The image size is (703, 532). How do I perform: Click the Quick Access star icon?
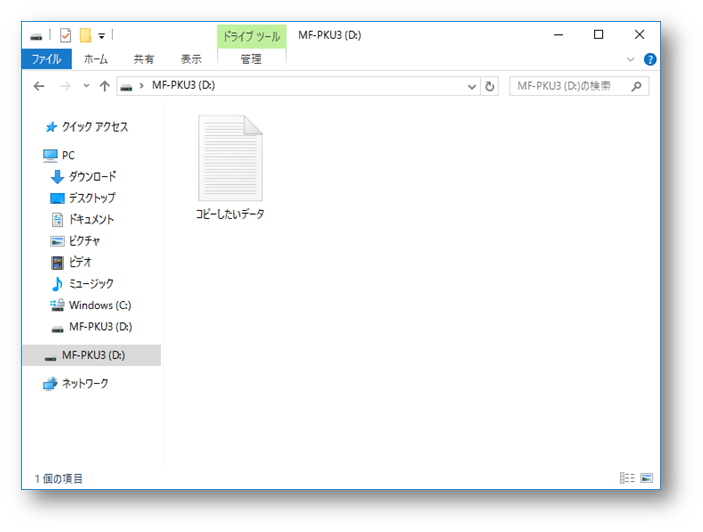pos(52,127)
